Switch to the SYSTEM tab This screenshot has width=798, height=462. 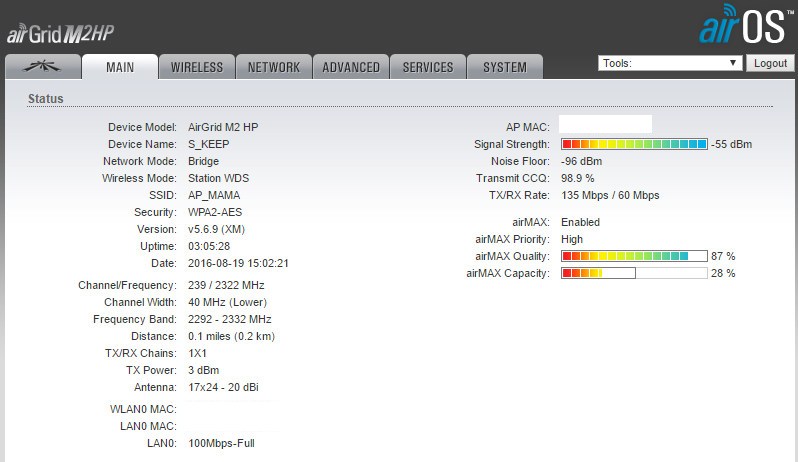505,67
